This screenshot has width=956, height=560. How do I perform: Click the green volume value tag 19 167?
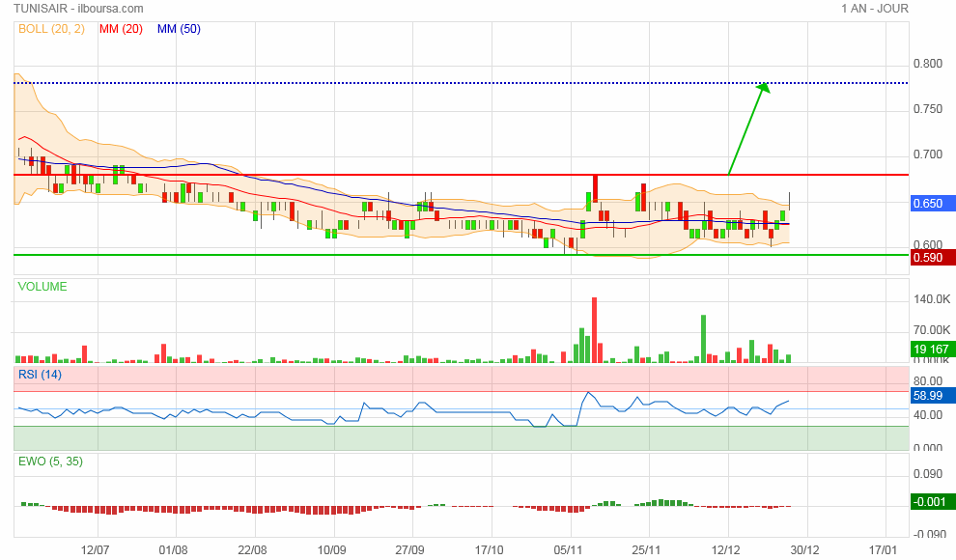pyautogui.click(x=932, y=350)
